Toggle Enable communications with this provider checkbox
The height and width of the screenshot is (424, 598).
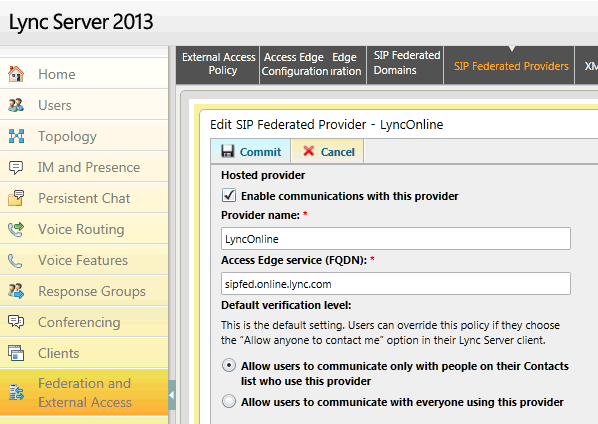click(229, 195)
